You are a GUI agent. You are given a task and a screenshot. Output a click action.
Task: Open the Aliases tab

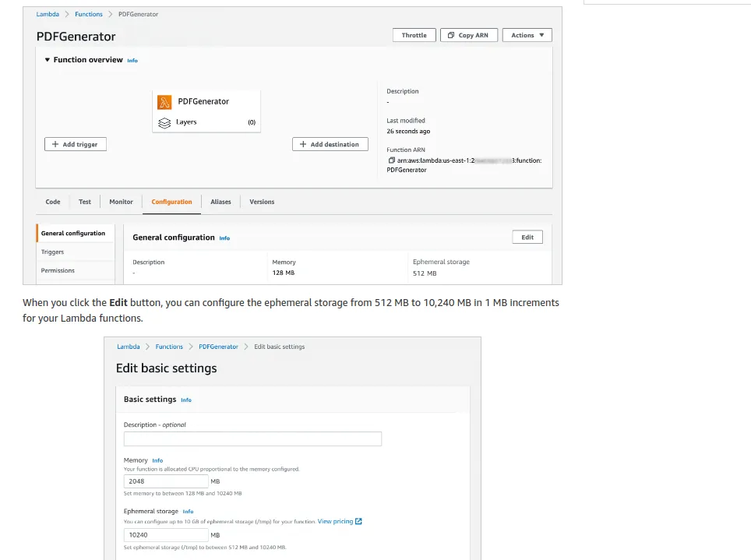point(220,202)
